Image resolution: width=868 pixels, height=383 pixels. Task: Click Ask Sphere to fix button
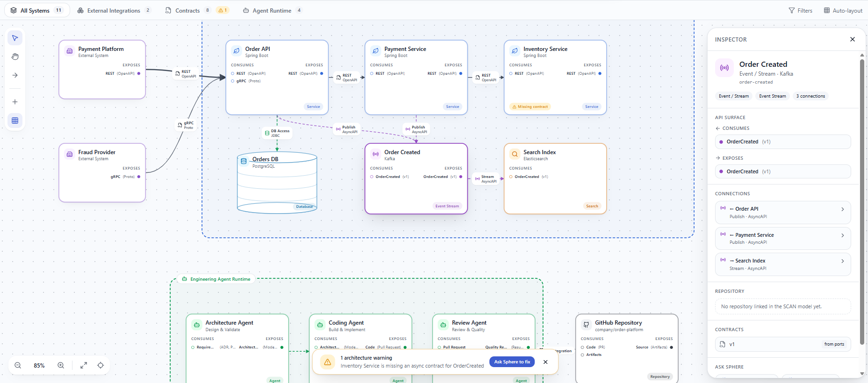(512, 362)
